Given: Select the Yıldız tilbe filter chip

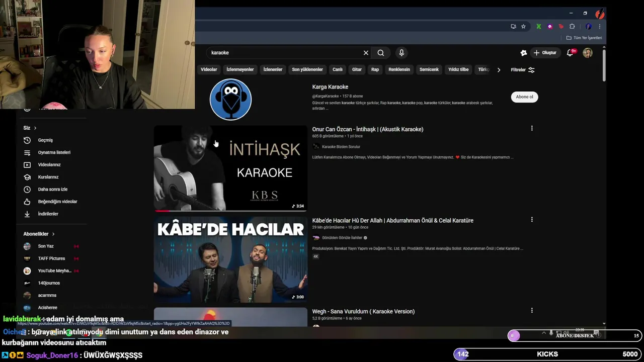Looking at the screenshot, I should pyautogui.click(x=458, y=69).
